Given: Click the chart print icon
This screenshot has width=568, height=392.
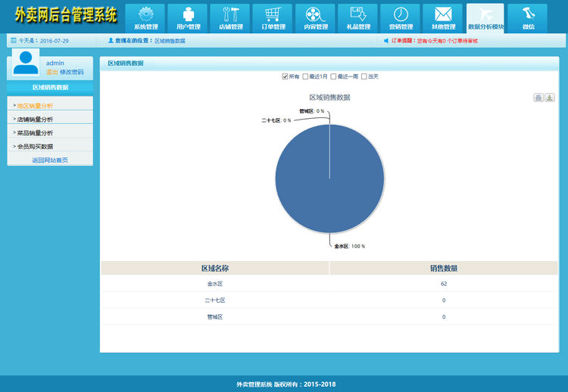Looking at the screenshot, I should pos(538,98).
